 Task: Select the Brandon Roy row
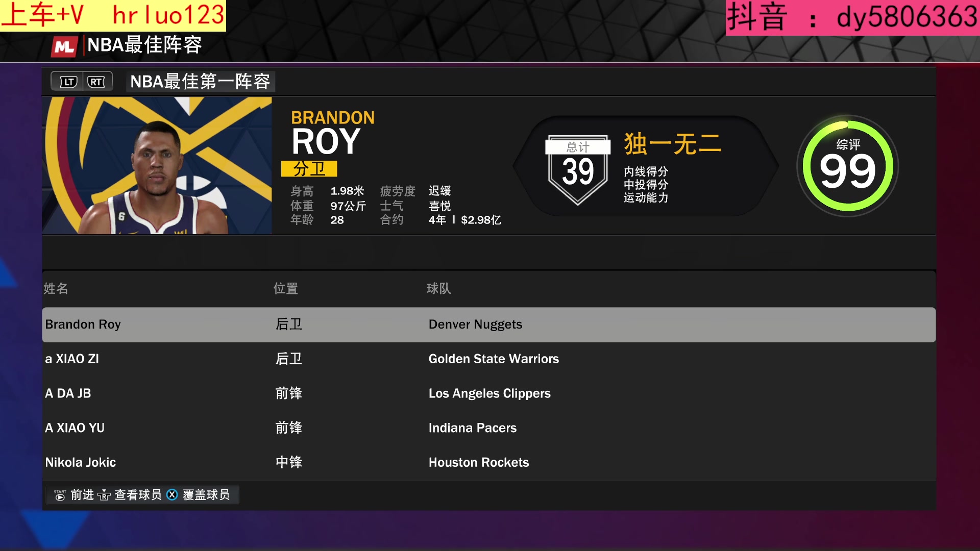488,324
